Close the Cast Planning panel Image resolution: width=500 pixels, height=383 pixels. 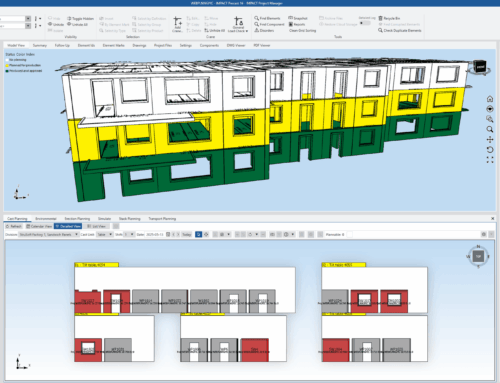click(493, 219)
